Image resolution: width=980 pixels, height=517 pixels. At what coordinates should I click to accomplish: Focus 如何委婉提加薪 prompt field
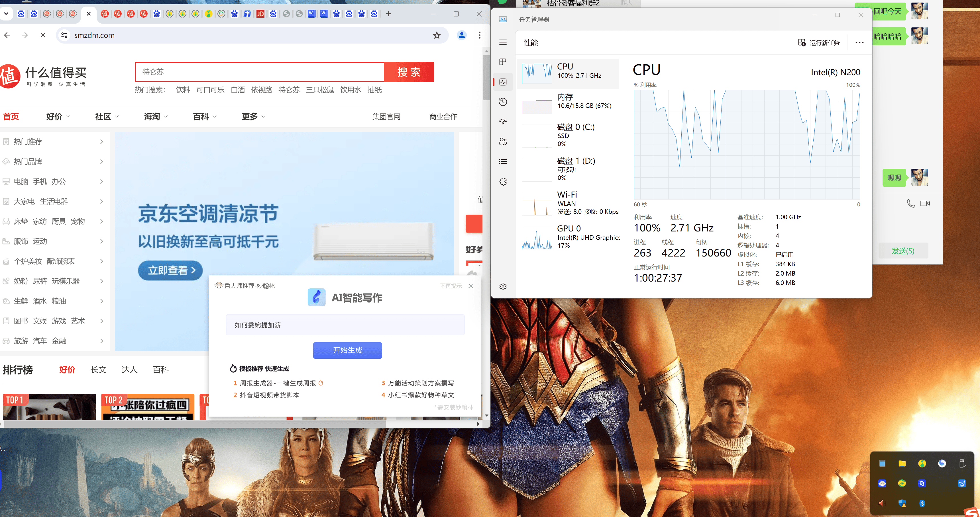coord(345,325)
